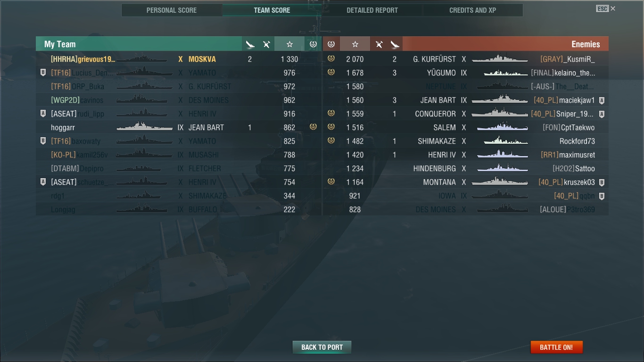Click division badge next to kruszek03
Viewport: 644px width, 362px height.
tap(602, 182)
